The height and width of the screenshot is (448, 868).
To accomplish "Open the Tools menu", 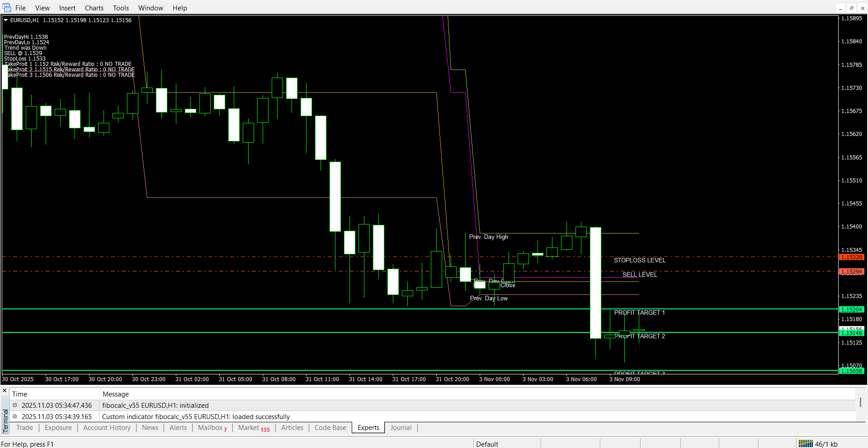I will [x=121, y=8].
